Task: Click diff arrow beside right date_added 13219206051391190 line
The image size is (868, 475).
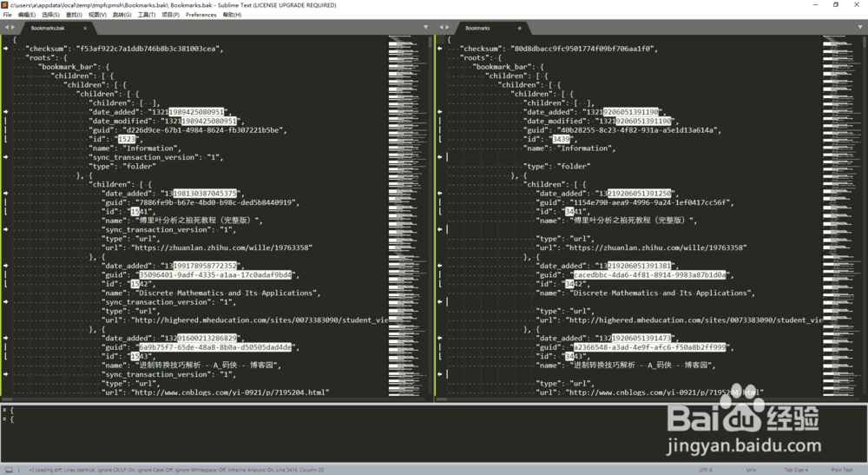Action: 439,112
